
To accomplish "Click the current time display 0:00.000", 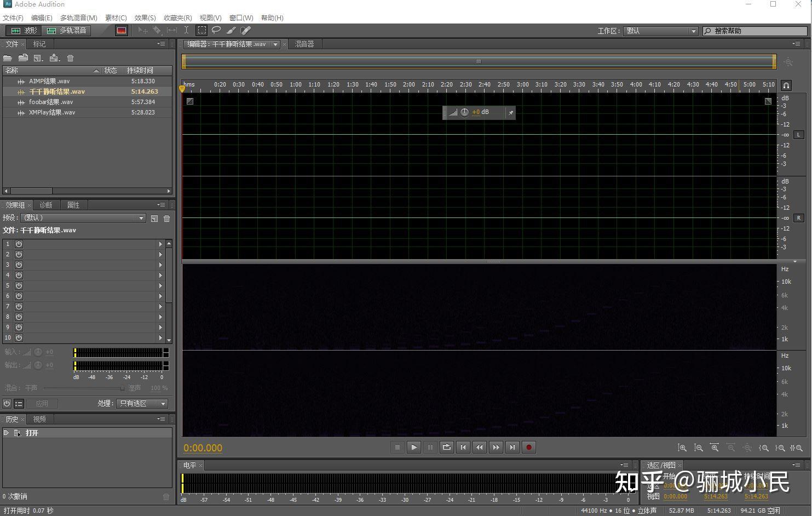I will point(203,448).
